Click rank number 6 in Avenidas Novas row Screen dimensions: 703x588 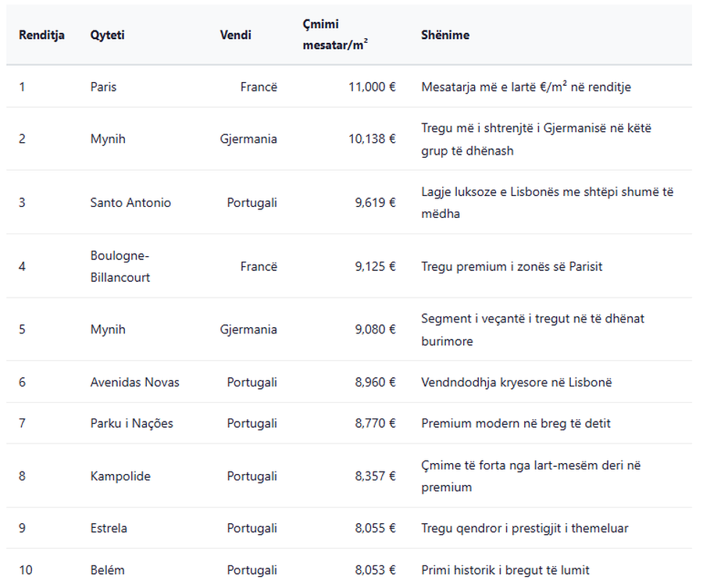22,383
